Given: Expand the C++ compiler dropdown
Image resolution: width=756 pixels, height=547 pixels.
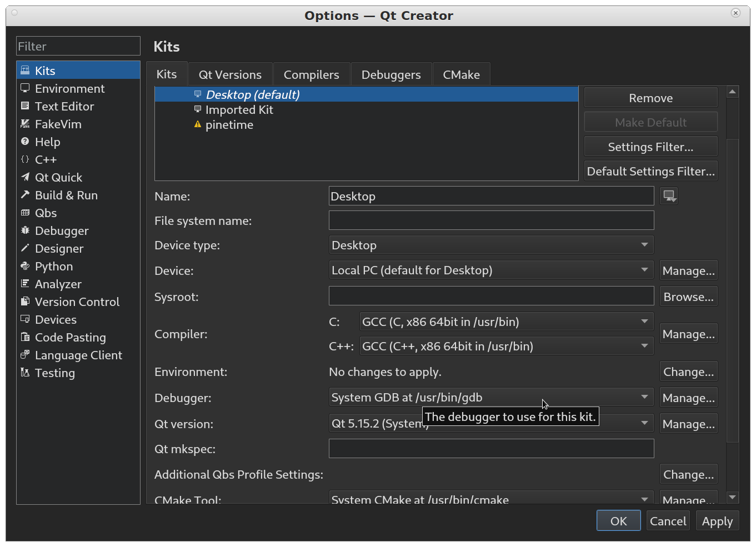Looking at the screenshot, I should coord(507,346).
